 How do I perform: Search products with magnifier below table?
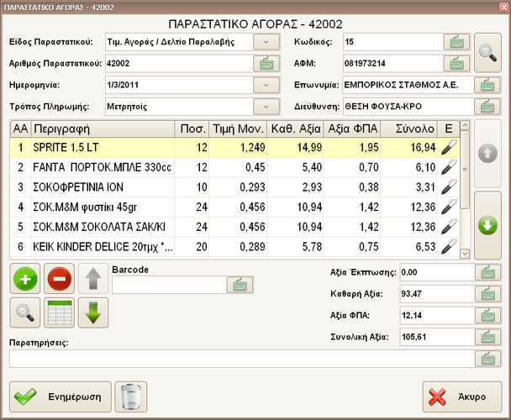pos(25,312)
